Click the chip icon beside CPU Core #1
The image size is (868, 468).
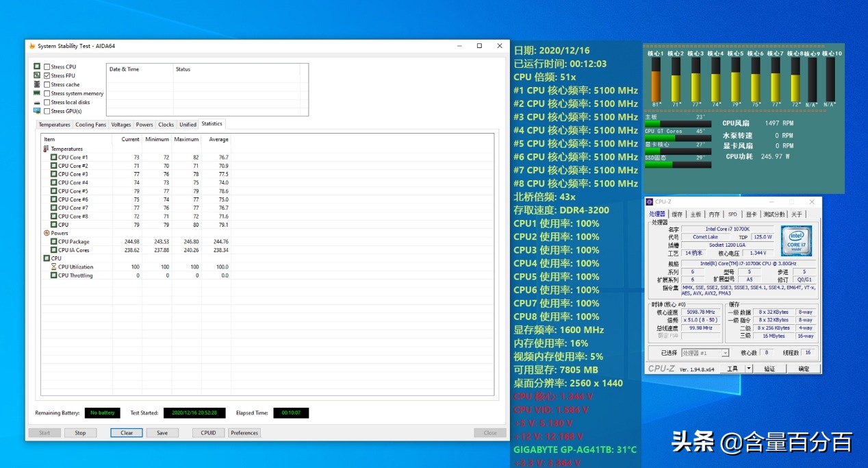[x=53, y=157]
